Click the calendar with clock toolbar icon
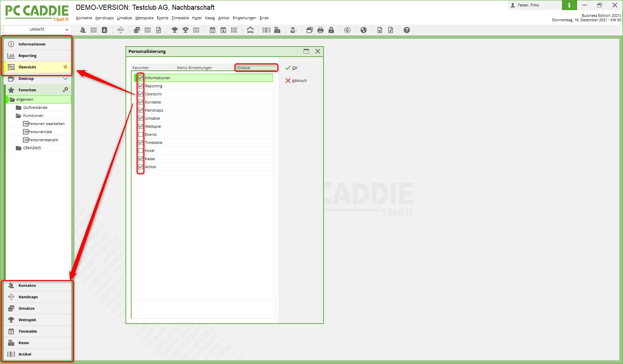Screen dimensions: 623x364 (x=213, y=30)
